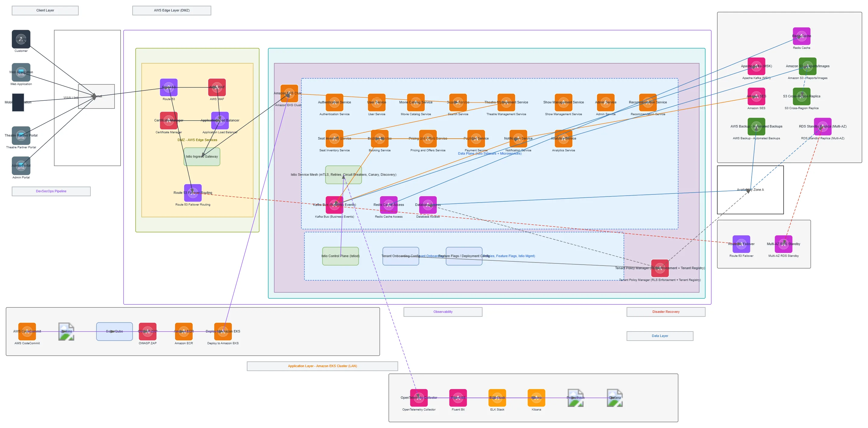868x428 pixels.
Task: Click the SonarQube node box
Action: pos(114,332)
